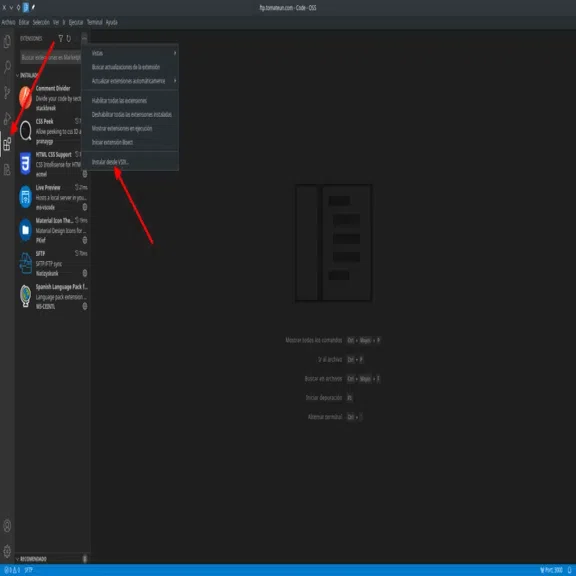Open the manage gear for SFTP extension
The width and height of the screenshot is (576, 576).
click(x=85, y=273)
